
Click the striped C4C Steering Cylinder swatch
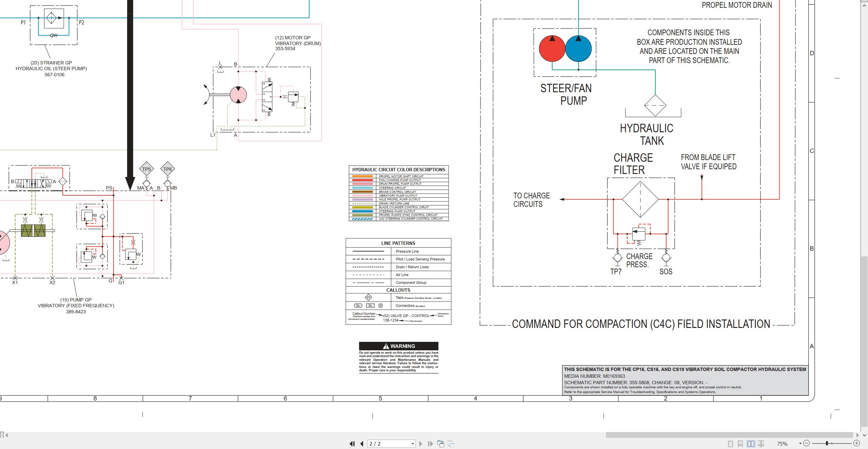[362, 219]
